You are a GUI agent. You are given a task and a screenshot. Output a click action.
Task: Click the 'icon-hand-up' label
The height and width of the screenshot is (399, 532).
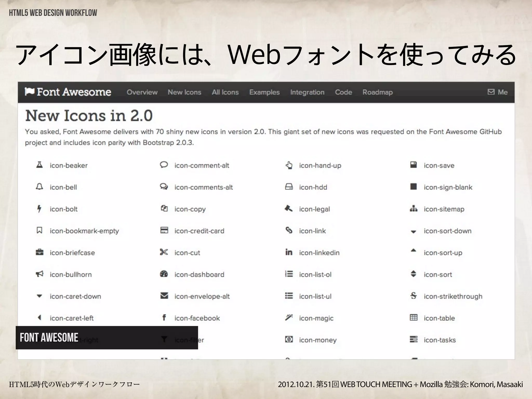pyautogui.click(x=320, y=165)
